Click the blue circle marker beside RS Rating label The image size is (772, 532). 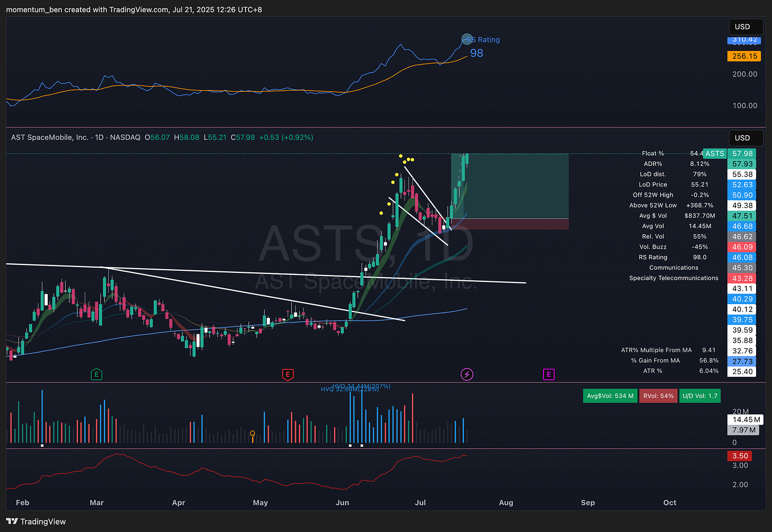(x=467, y=39)
